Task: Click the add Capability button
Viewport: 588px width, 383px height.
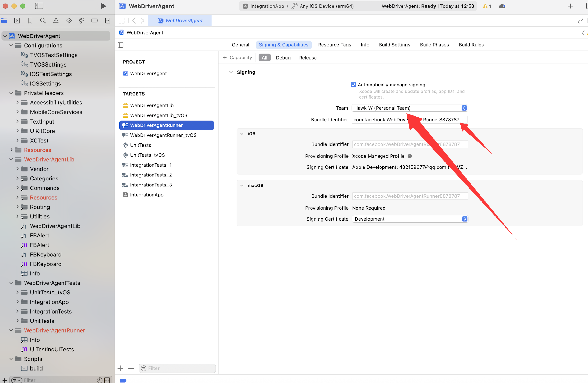Action: [237, 58]
